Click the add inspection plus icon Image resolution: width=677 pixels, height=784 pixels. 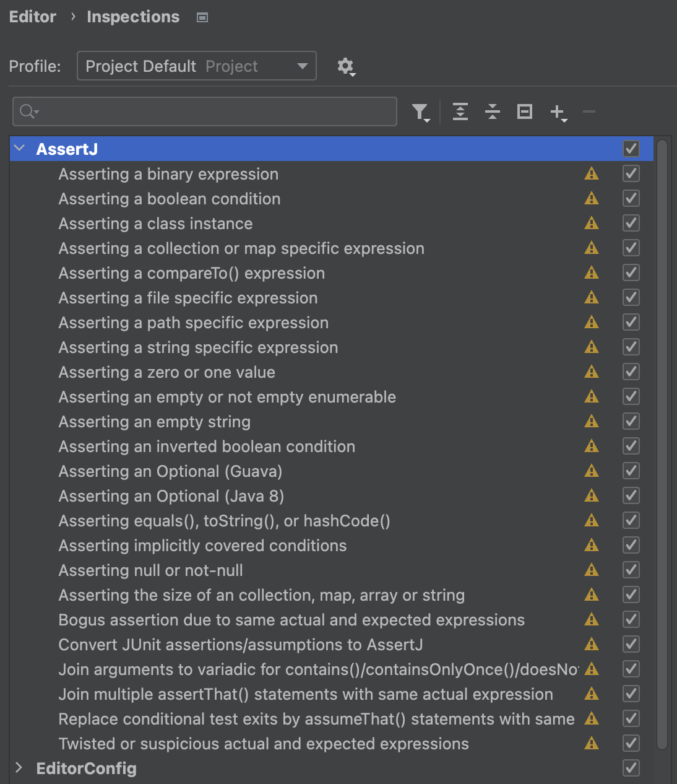558,112
